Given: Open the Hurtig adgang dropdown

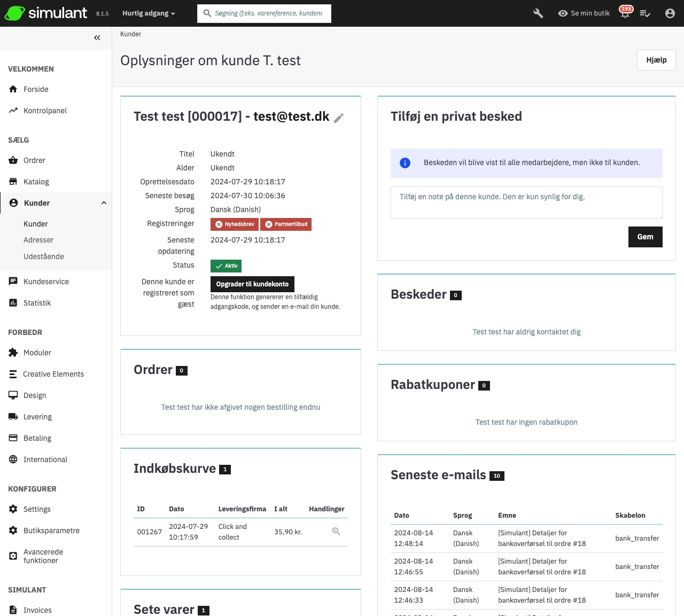Looking at the screenshot, I should click(149, 13).
